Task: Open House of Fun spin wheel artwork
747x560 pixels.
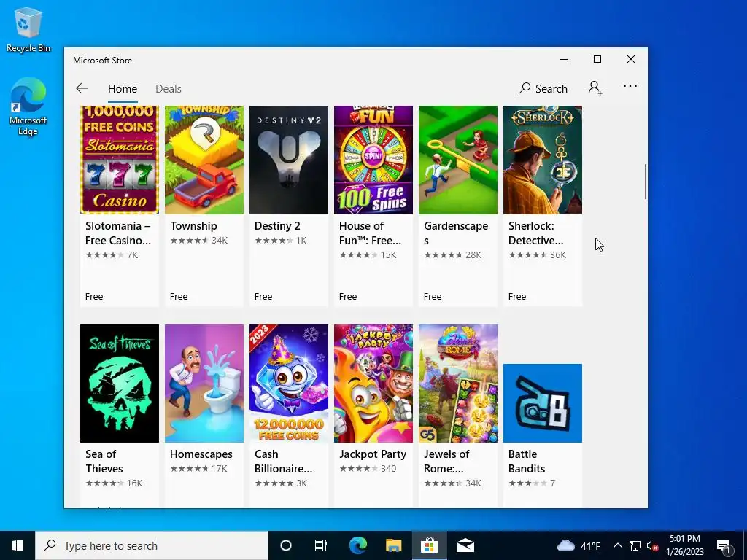Action: pyautogui.click(x=373, y=160)
